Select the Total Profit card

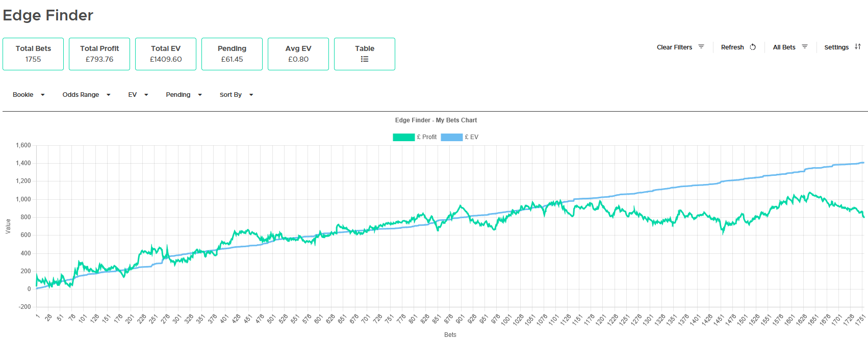point(99,54)
